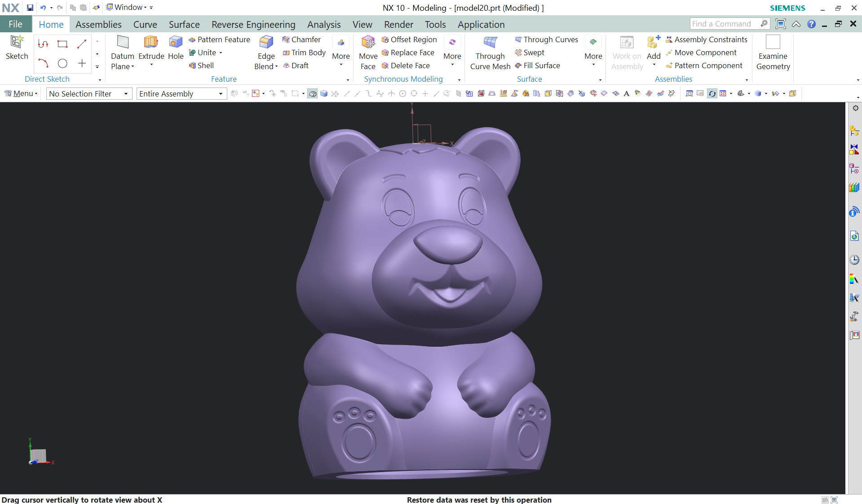The height and width of the screenshot is (504, 862).
Task: Click the Shell feature button
Action: coord(201,66)
